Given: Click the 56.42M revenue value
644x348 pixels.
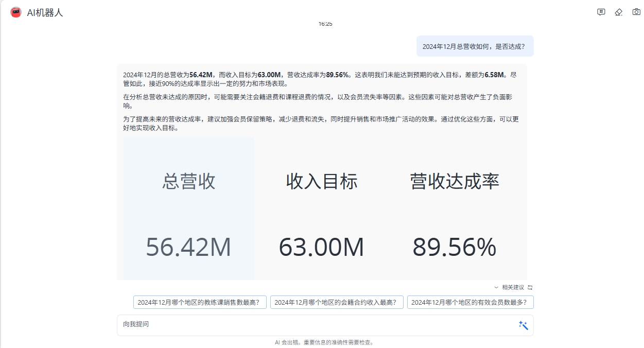Looking at the screenshot, I should [188, 248].
